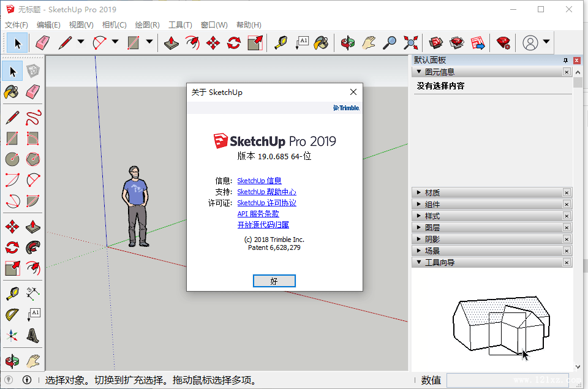Select the Line pencil tool in top toolbar
588x389 pixels.
[x=65, y=42]
